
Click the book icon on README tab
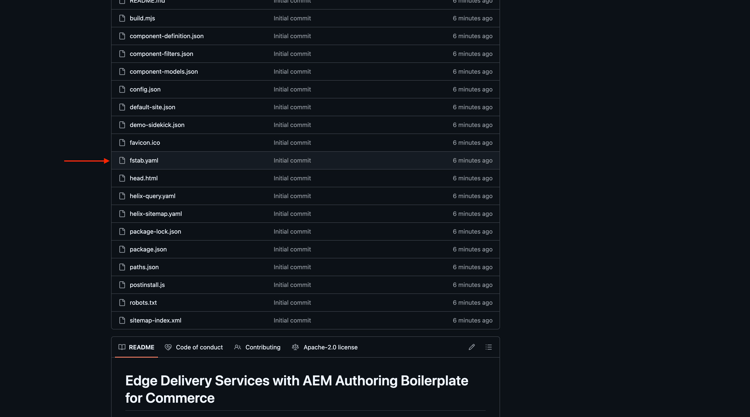tap(122, 347)
